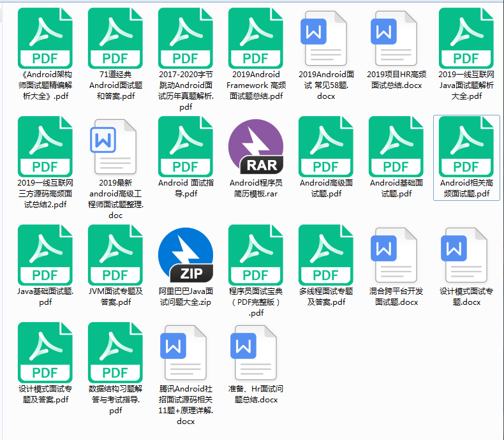Select the Android程序员简历模板.rar archive icon
The width and height of the screenshot is (504, 440).
[256, 147]
